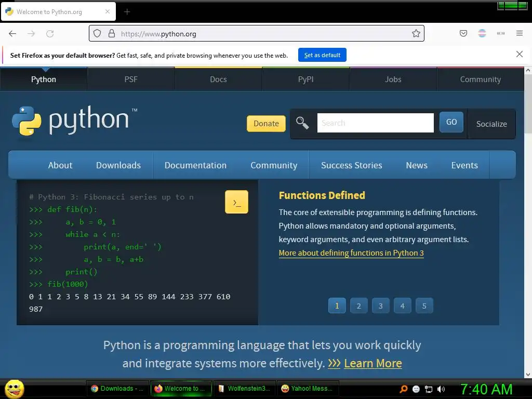Bookmark this page with the star icon
Viewport: 532px width, 399px height.
coord(416,33)
